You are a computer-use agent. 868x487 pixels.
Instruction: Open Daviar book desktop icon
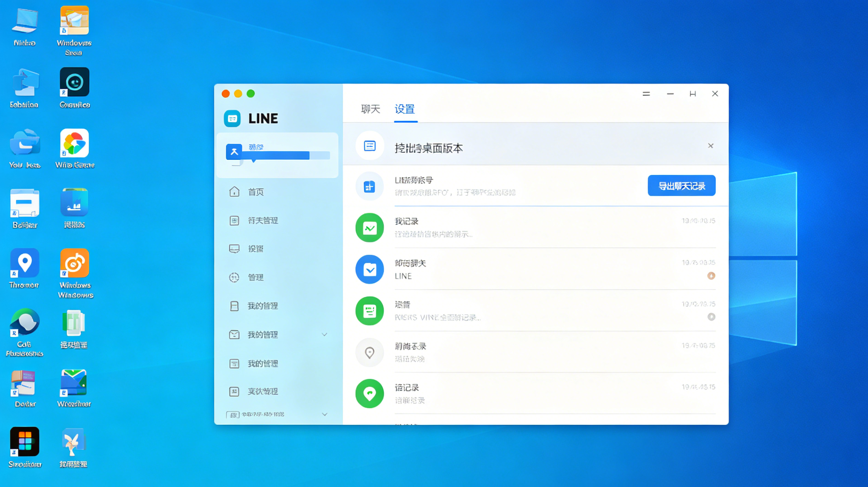(23, 383)
